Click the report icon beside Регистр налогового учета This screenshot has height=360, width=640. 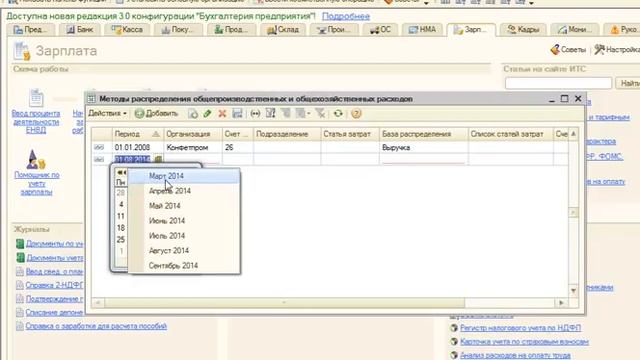(x=454, y=328)
